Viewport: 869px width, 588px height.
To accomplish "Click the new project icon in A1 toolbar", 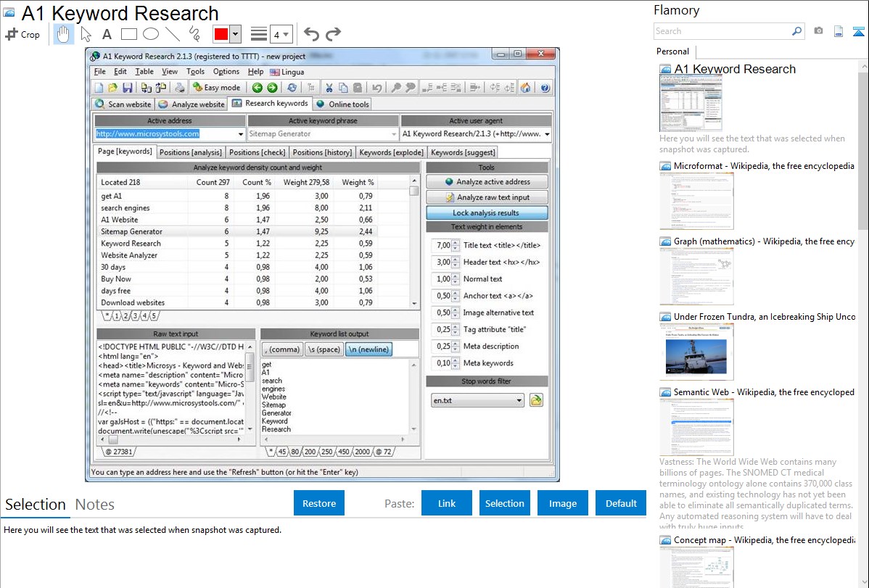I will (x=99, y=88).
